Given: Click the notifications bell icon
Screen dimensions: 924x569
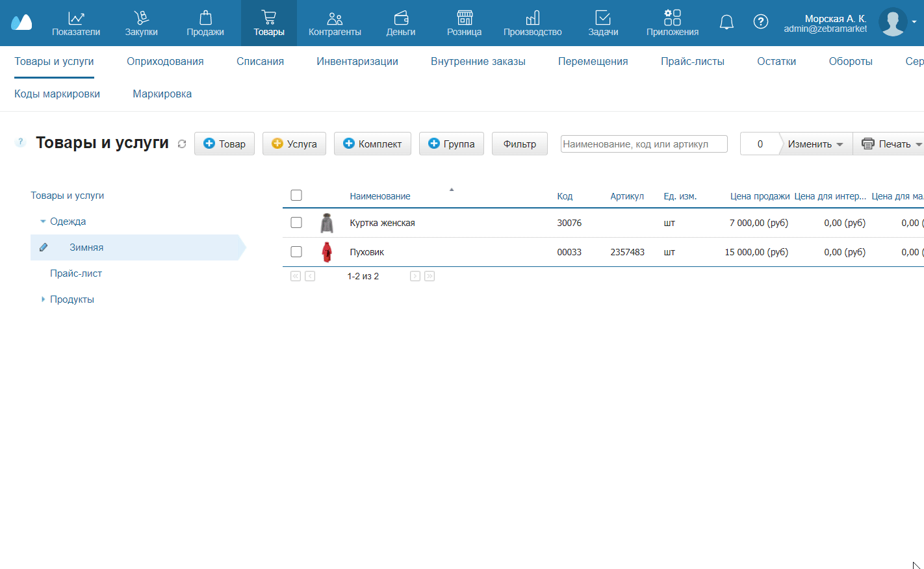Looking at the screenshot, I should click(726, 22).
